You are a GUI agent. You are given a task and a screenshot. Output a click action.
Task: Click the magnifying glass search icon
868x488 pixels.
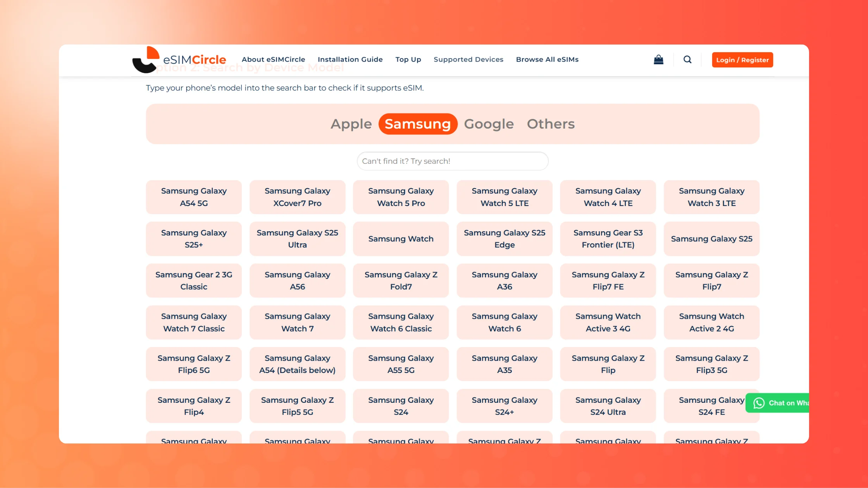687,60
